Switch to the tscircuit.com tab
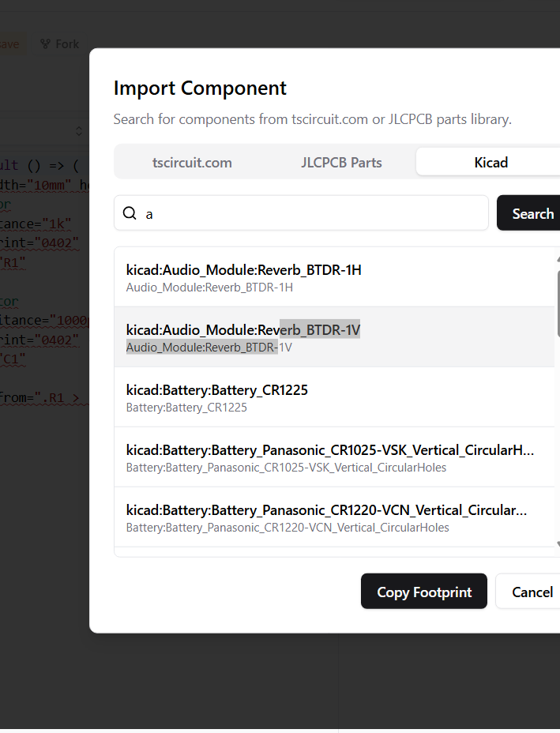 click(192, 163)
